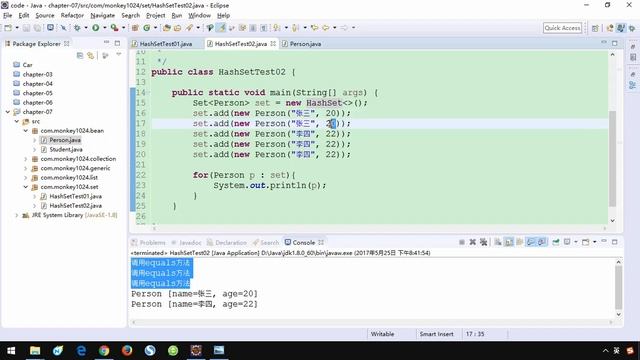Click the Windows Start button
Screen dimensions: 640x360
(x=11, y=351)
